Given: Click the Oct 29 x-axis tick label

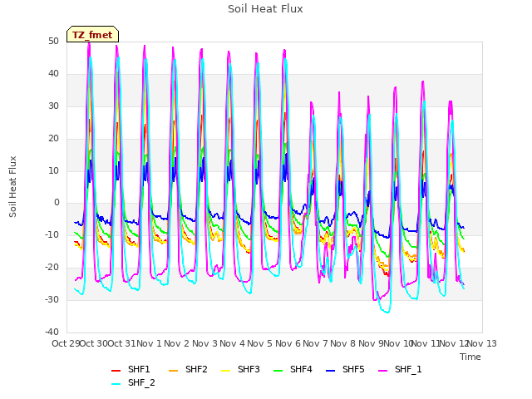Looking at the screenshot, I should [x=66, y=343].
